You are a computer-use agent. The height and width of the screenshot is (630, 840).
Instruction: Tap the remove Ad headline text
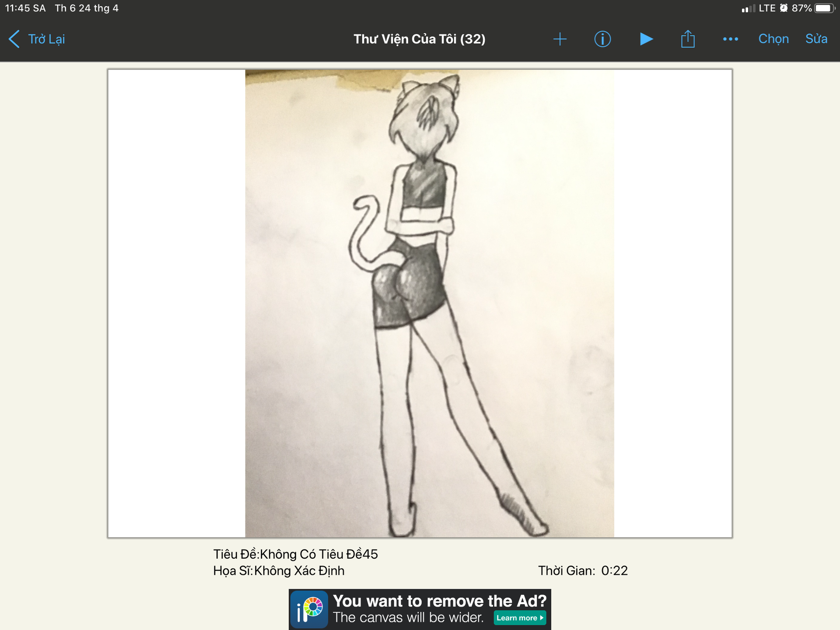pos(440,601)
